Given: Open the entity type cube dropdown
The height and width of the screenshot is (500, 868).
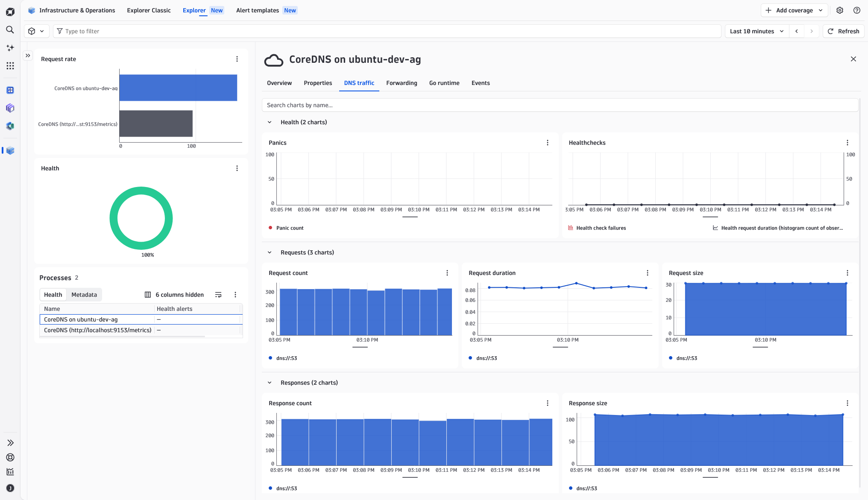Looking at the screenshot, I should [36, 31].
